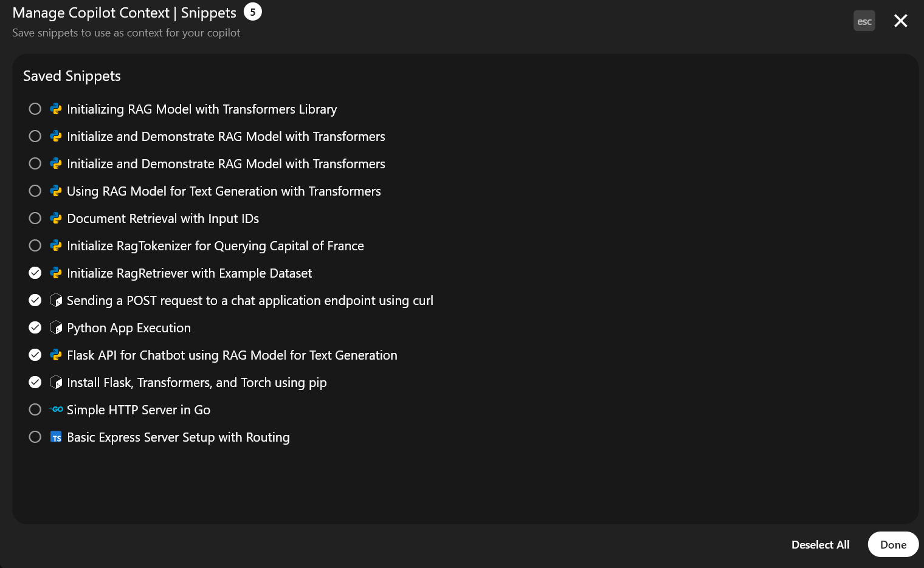Uncheck Initialize RagRetriever with Example Dataset
This screenshot has width=924, height=568.
(35, 273)
